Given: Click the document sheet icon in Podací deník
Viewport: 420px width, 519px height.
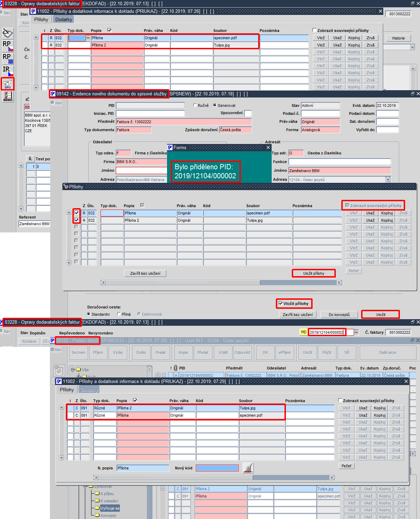Looking at the screenshot, I should (59, 371).
